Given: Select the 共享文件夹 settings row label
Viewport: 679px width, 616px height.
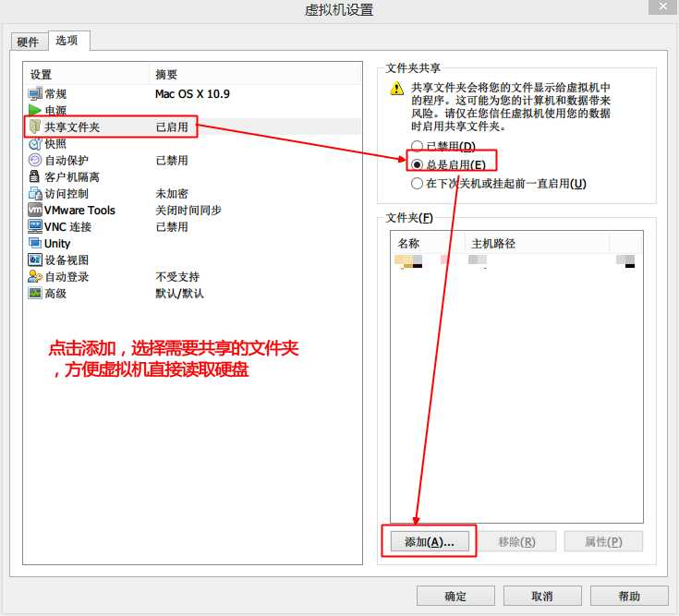Looking at the screenshot, I should (x=72, y=127).
